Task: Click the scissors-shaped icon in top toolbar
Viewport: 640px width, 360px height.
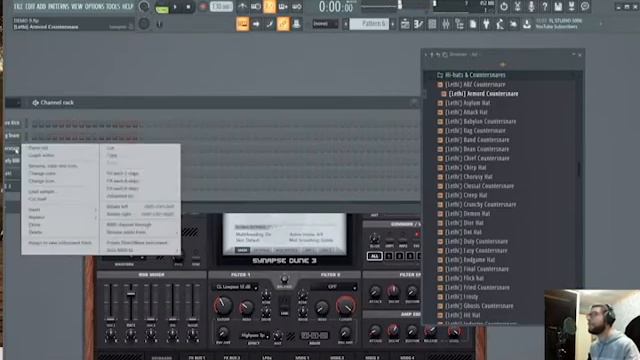Action: point(518,7)
